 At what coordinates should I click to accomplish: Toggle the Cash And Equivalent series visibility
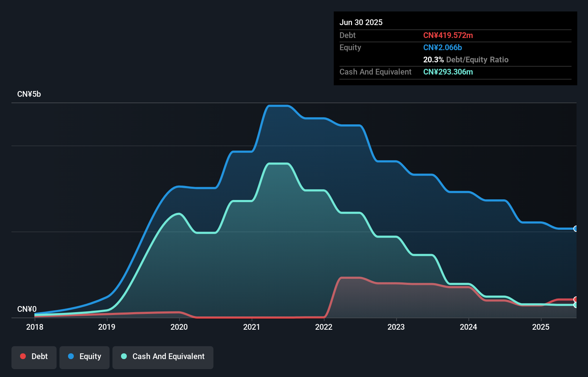coord(163,357)
